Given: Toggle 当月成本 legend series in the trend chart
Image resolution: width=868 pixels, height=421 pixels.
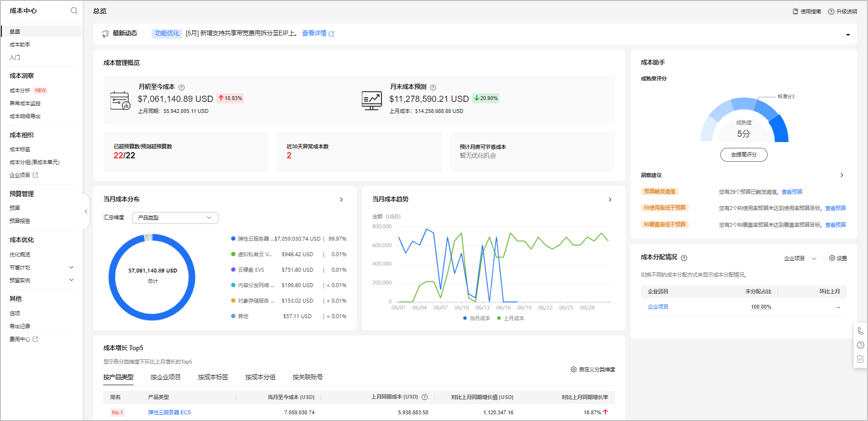Looking at the screenshot, I should pos(477,318).
